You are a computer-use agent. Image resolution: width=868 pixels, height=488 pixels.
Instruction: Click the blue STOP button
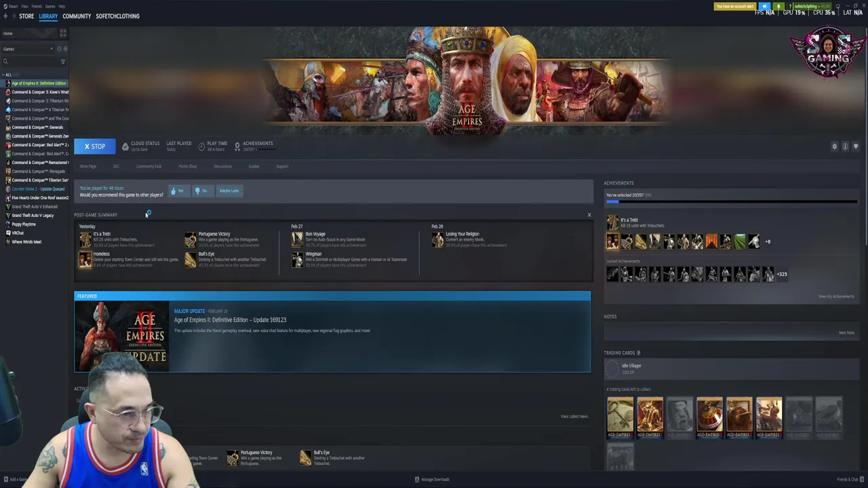tap(94, 146)
